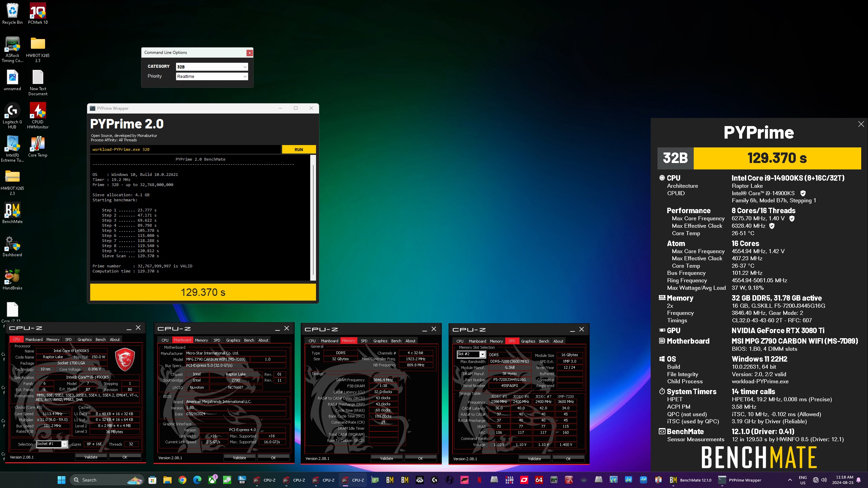Launch the HandBrake desktop shortcut
Viewport: 868px width, 488px height.
pyautogui.click(x=13, y=280)
